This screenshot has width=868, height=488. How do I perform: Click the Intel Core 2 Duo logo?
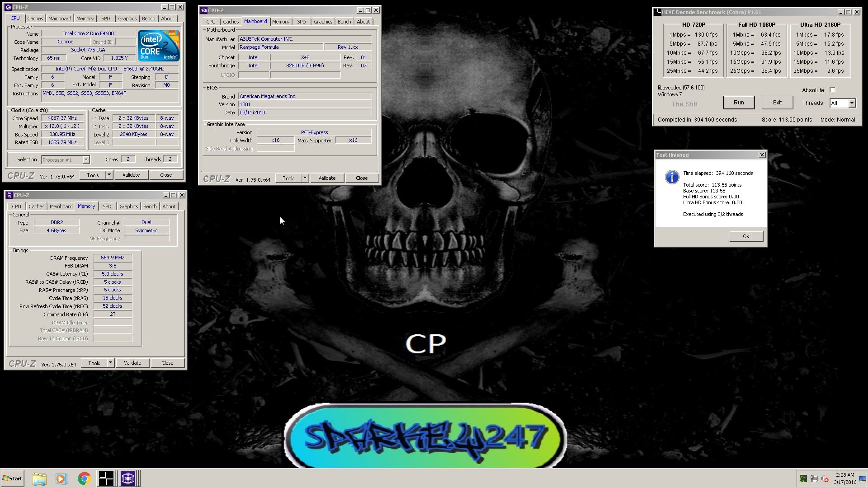[x=159, y=45]
